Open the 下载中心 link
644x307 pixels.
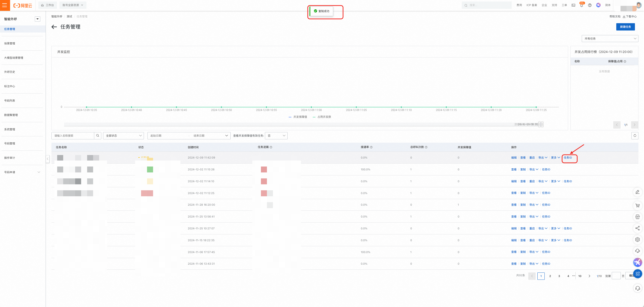(630, 16)
